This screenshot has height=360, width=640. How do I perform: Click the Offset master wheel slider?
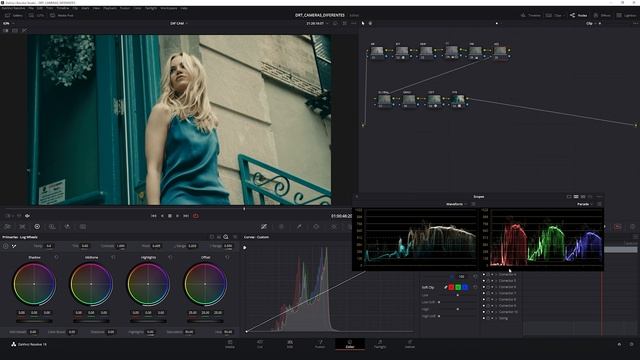pyautogui.click(x=205, y=321)
